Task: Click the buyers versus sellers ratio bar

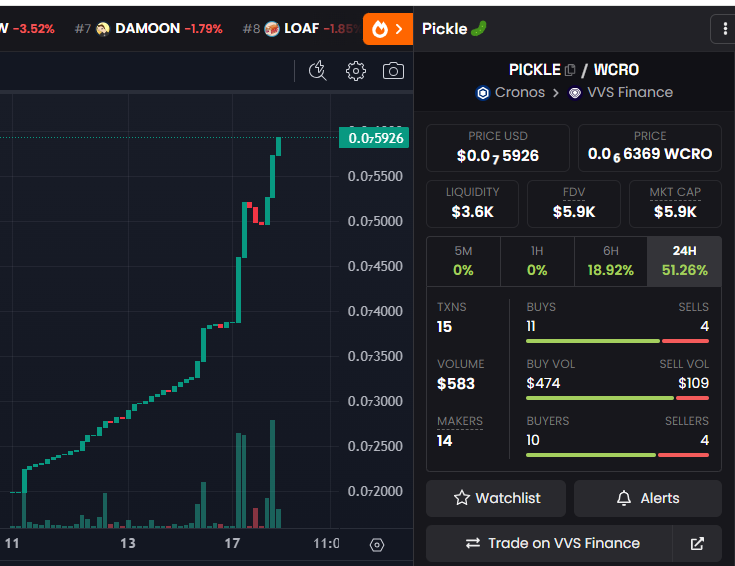Action: point(617,455)
